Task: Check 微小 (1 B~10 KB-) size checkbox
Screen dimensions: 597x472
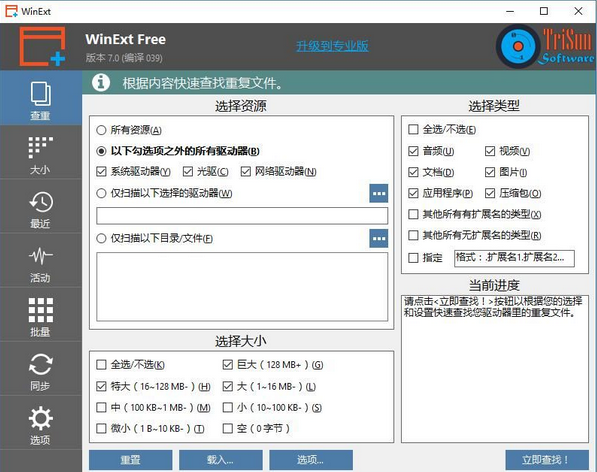Action: click(101, 428)
